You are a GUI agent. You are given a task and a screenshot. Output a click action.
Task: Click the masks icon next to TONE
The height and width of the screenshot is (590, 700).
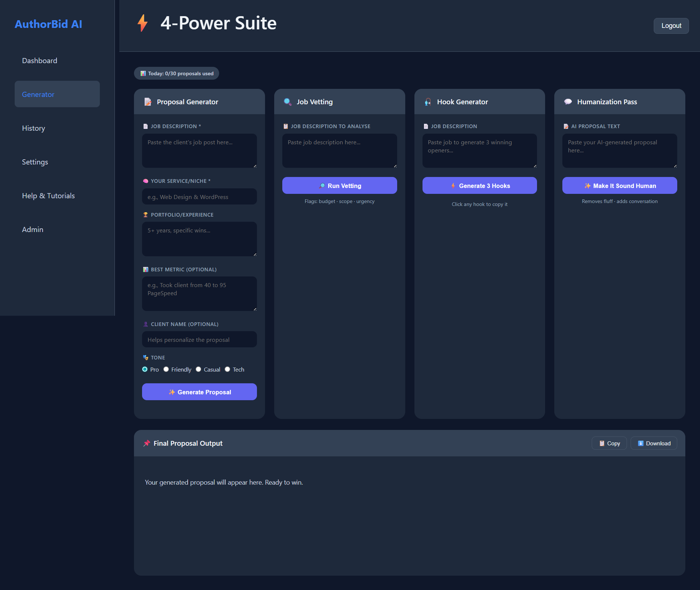tap(146, 358)
